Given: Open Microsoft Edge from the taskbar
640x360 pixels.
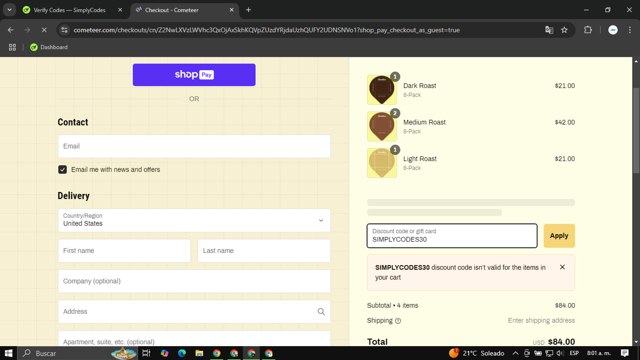Looking at the screenshot, I should tap(182, 353).
